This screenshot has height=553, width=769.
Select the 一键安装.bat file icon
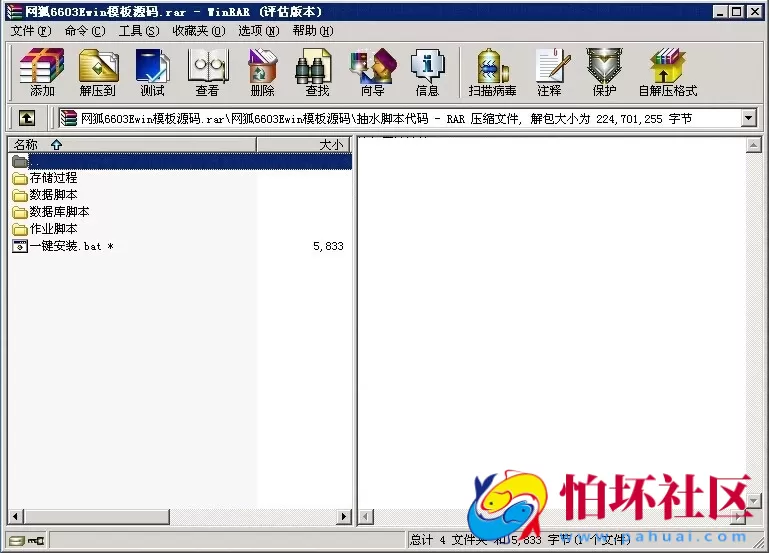point(20,246)
